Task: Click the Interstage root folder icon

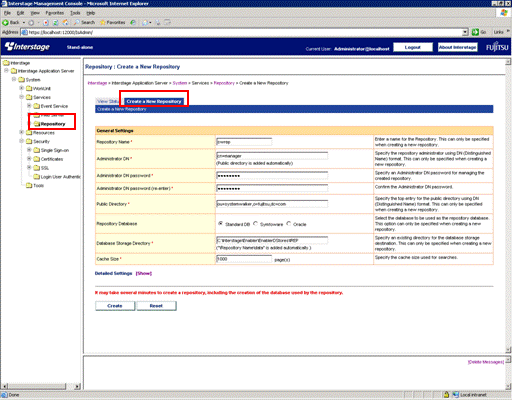Action: [x=6, y=63]
